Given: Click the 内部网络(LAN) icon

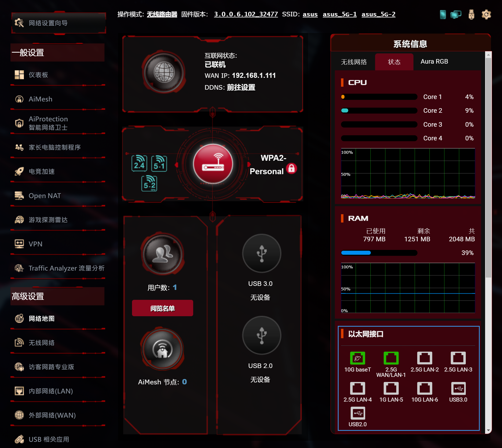Looking at the screenshot, I should pos(19,391).
